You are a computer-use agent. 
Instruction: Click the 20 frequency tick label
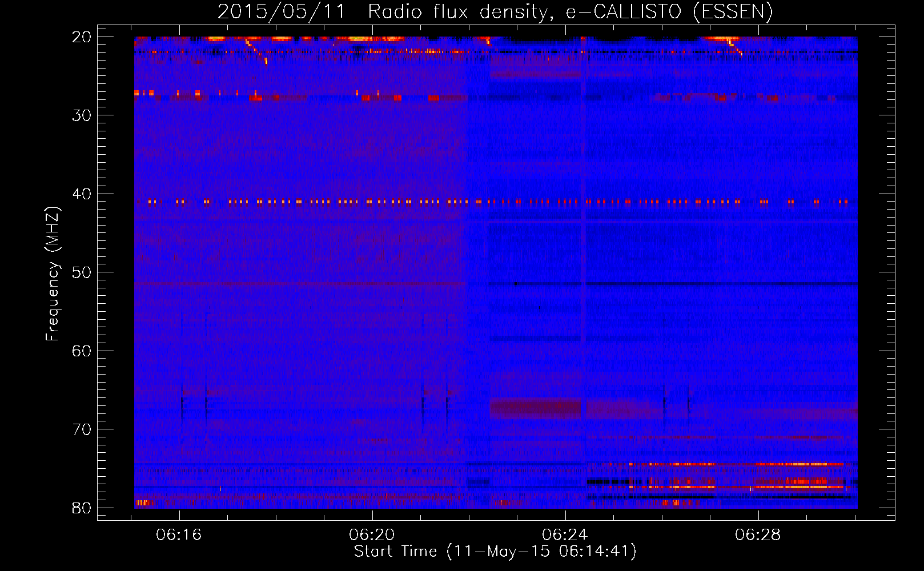pos(82,37)
